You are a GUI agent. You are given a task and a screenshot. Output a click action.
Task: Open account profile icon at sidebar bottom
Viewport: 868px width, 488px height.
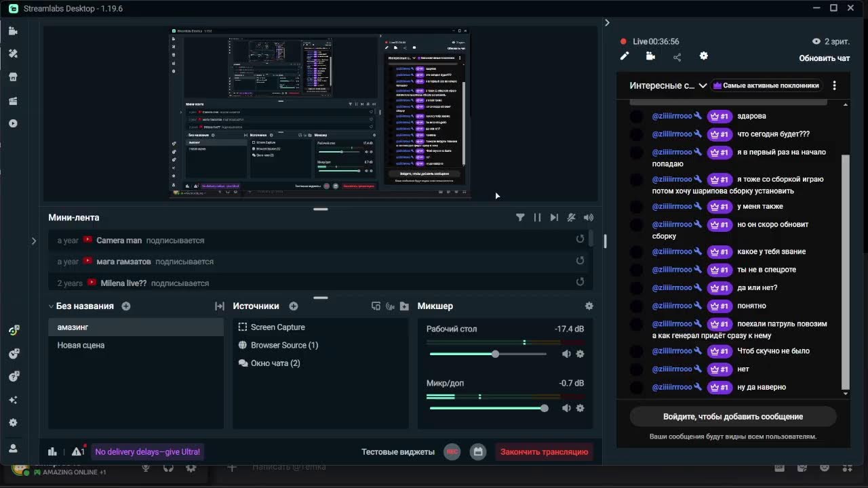click(13, 448)
